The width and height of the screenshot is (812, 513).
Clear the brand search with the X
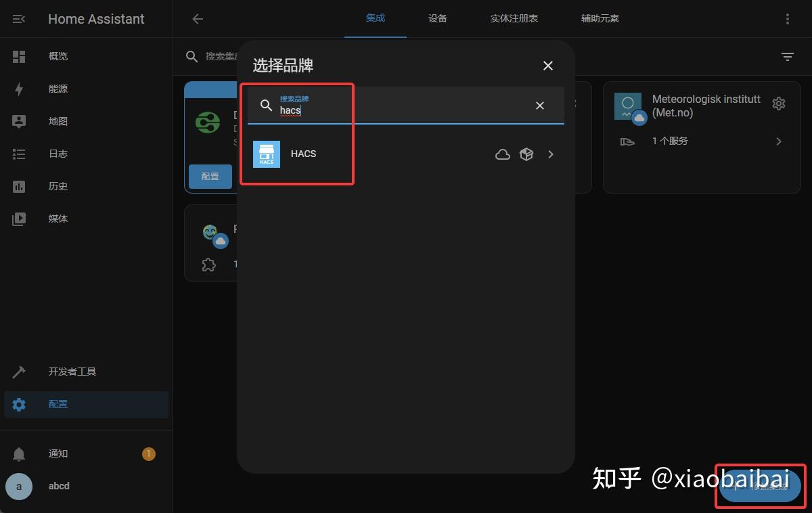tap(539, 106)
